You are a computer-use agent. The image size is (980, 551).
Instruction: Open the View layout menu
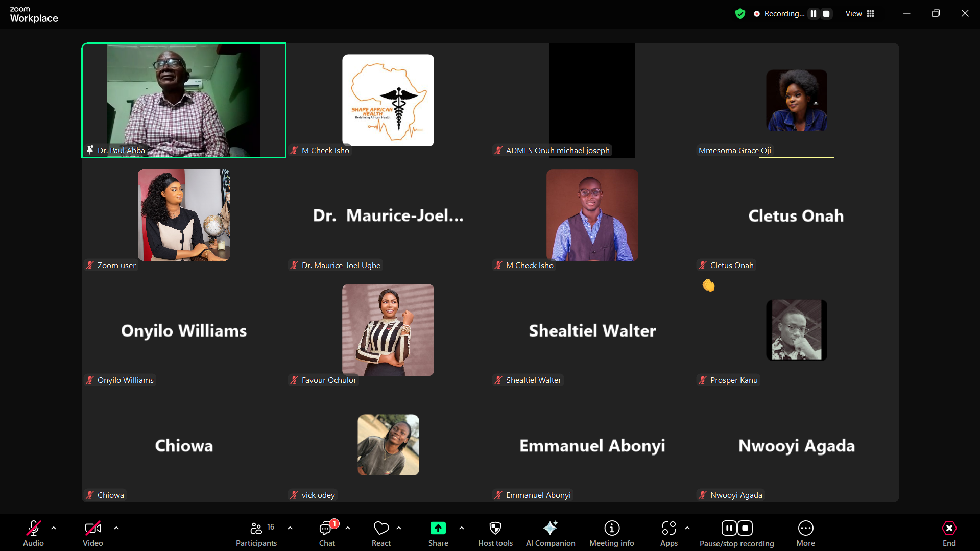(x=859, y=14)
